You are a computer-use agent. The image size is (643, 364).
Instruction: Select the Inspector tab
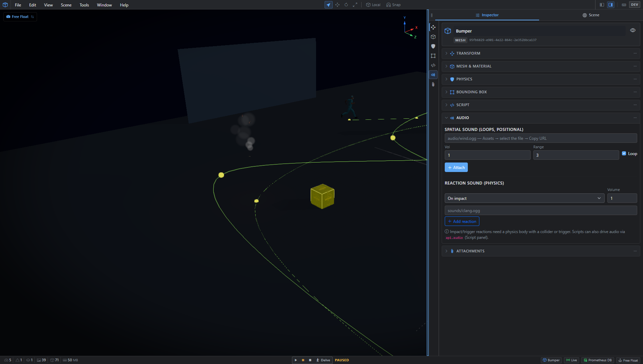click(x=487, y=15)
